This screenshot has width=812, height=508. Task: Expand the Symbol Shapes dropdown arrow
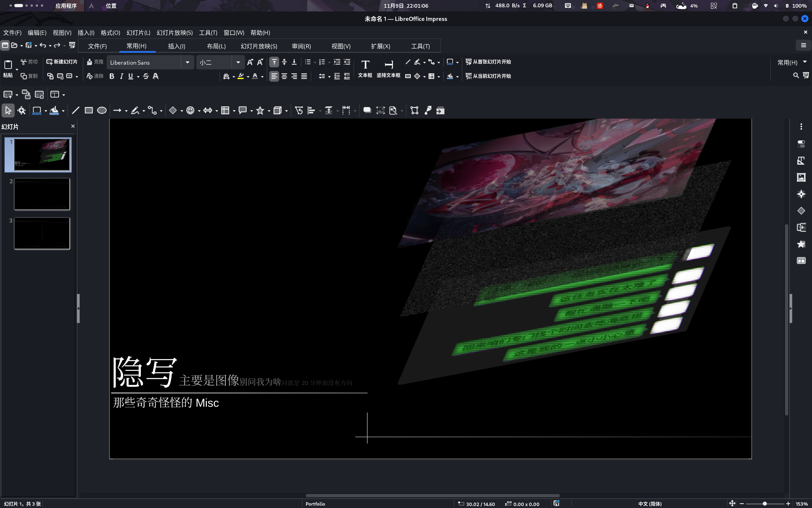199,111
